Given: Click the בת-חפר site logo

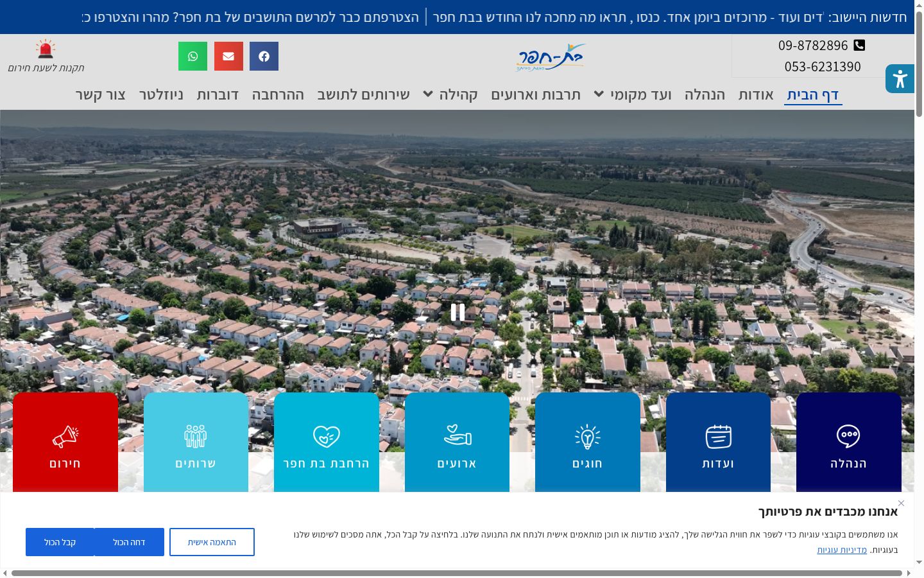Looking at the screenshot, I should click(x=551, y=57).
